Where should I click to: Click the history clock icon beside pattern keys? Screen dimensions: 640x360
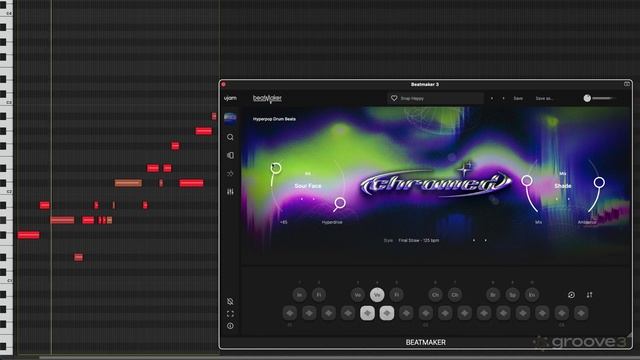click(x=571, y=295)
